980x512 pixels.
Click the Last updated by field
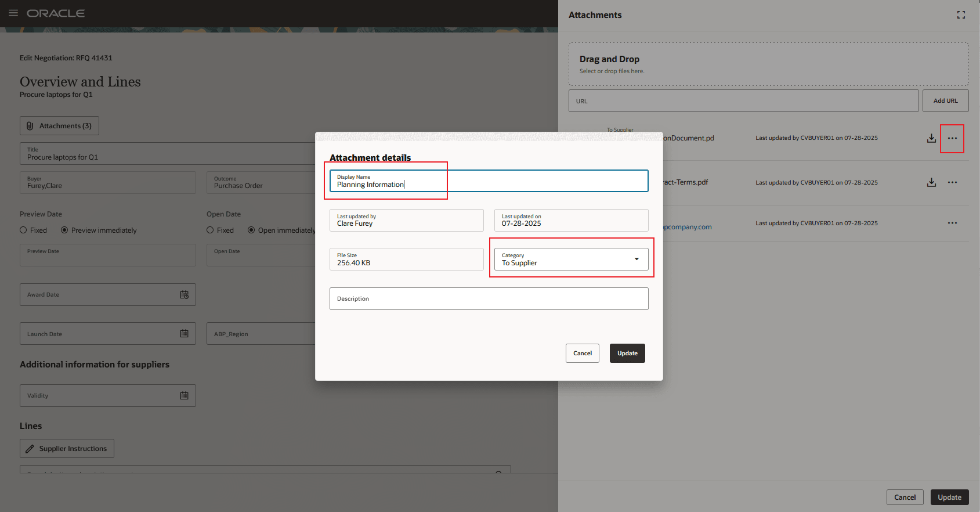point(406,220)
